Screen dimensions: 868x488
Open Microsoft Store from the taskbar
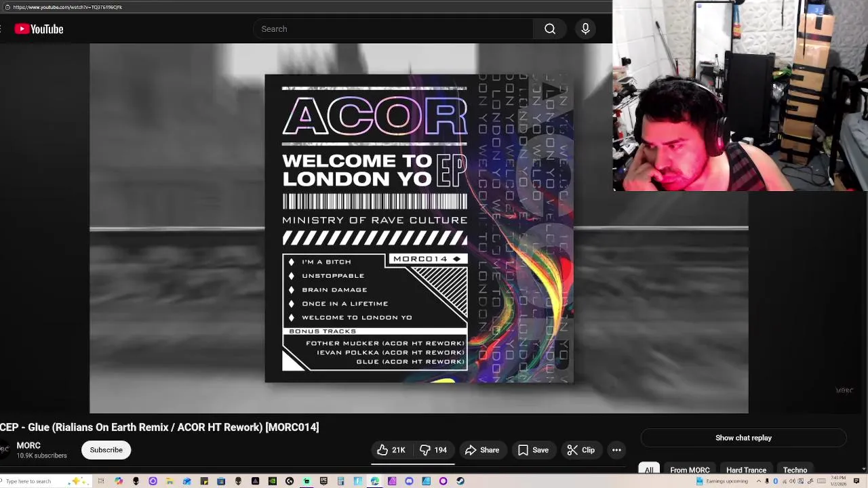(221, 481)
